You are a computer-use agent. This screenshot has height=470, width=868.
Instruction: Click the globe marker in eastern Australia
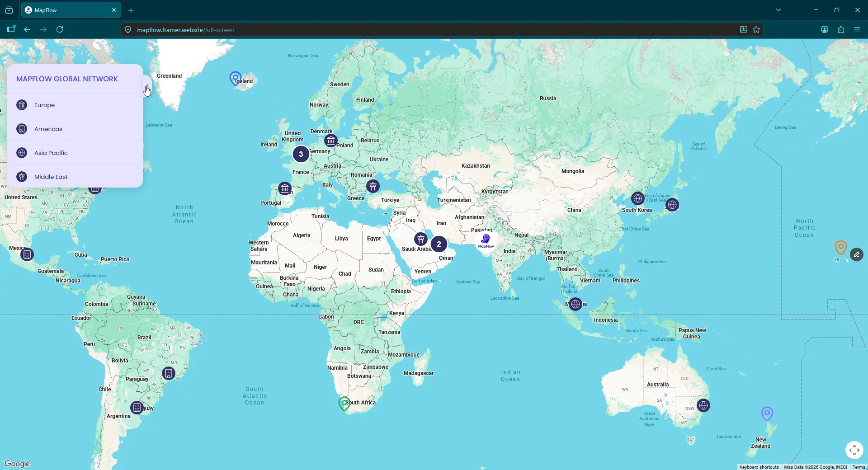point(703,405)
